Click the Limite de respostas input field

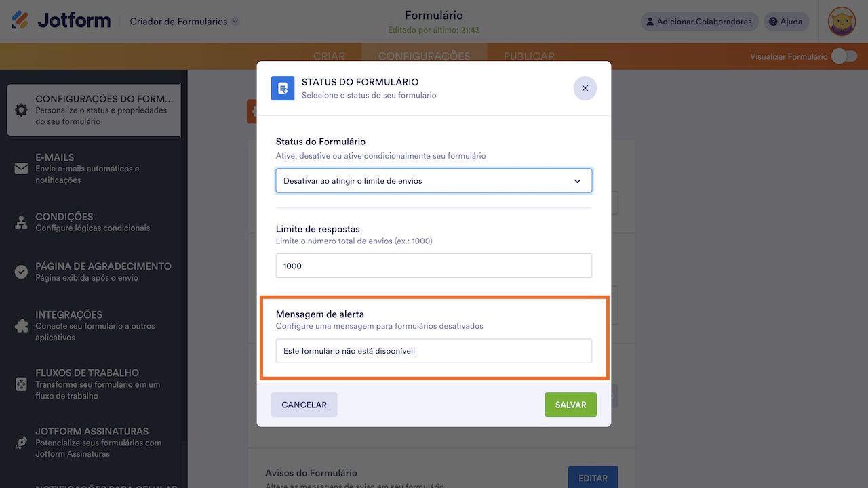click(434, 266)
